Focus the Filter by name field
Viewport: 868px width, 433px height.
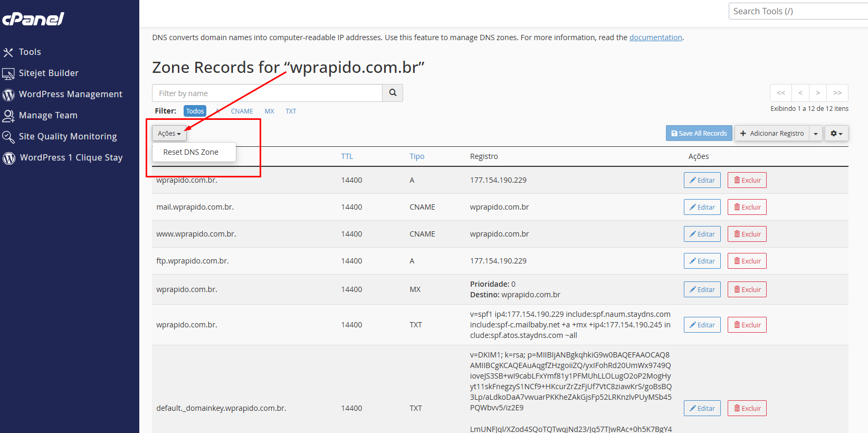click(267, 93)
